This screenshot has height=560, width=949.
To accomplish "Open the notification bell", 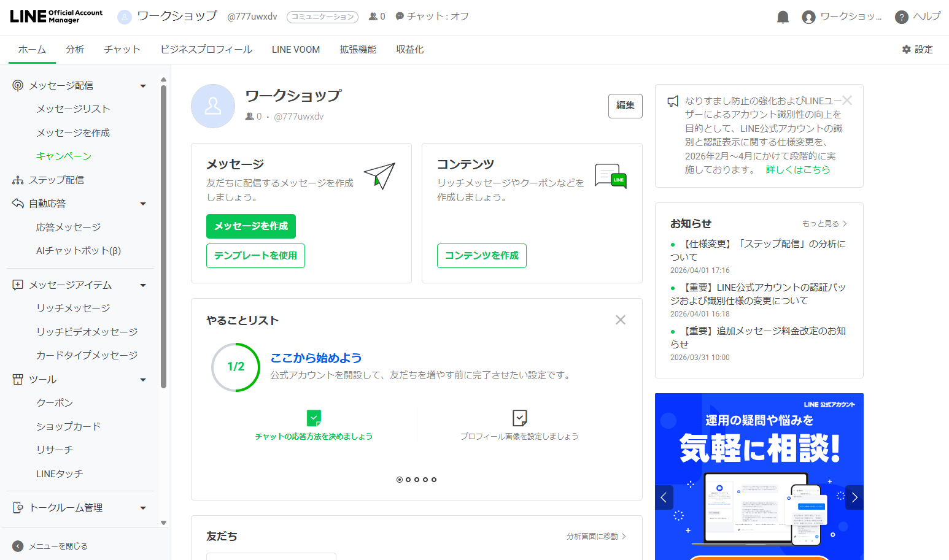I will [x=782, y=17].
